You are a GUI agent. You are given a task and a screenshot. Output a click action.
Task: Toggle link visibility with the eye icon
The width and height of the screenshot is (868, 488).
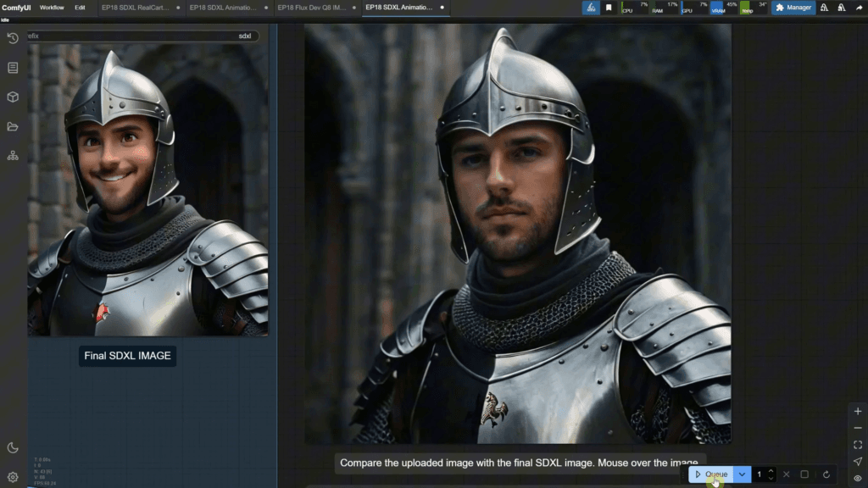(x=858, y=479)
